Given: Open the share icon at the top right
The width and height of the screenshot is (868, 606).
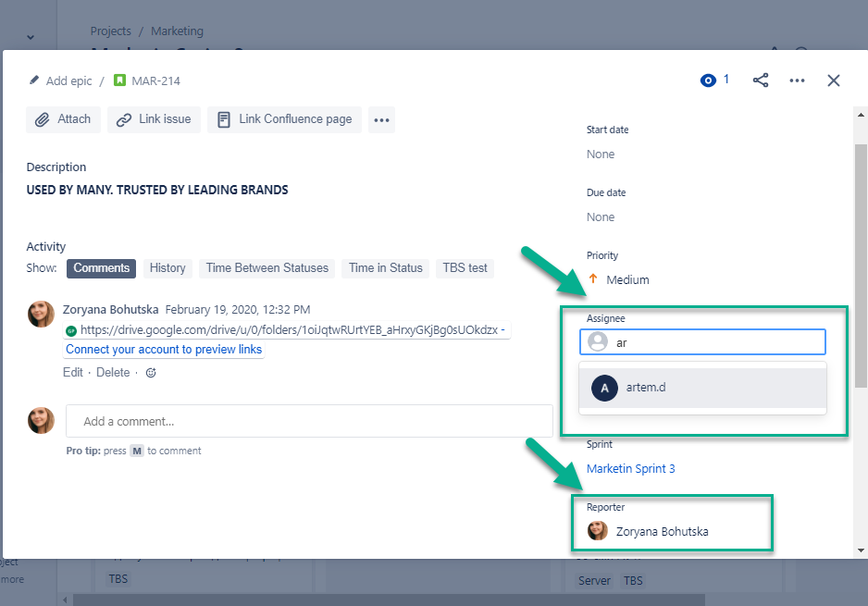Looking at the screenshot, I should (760, 80).
